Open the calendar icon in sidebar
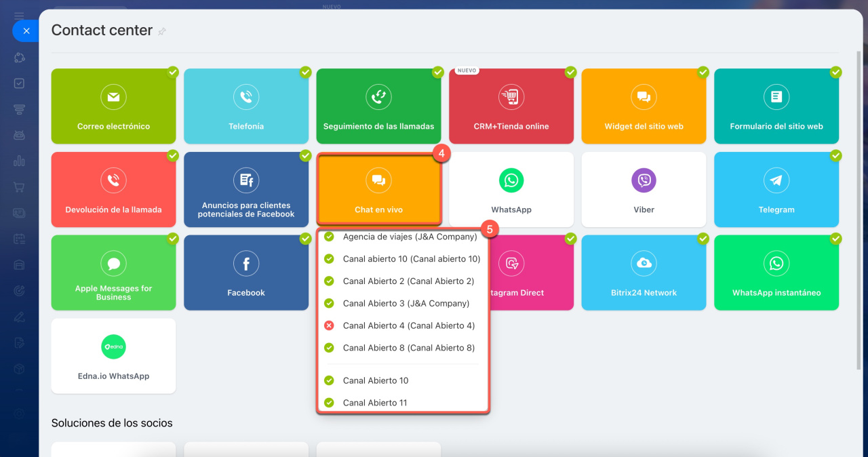This screenshot has width=868, height=457. pyautogui.click(x=19, y=239)
